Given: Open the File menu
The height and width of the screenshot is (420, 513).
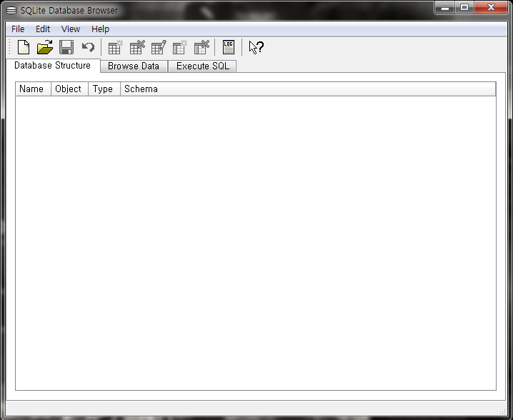Looking at the screenshot, I should [18, 29].
